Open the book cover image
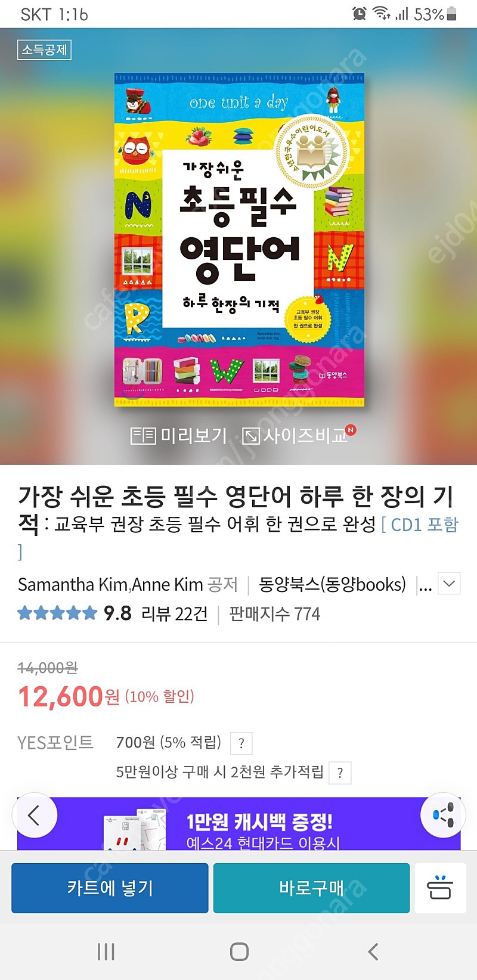The height and width of the screenshot is (980, 477). 239,240
